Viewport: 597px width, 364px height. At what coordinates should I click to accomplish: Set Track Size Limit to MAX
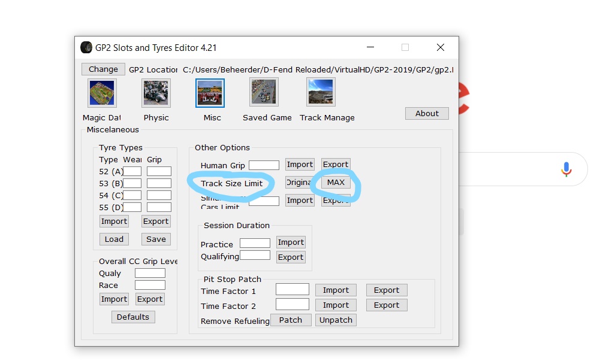tap(336, 182)
